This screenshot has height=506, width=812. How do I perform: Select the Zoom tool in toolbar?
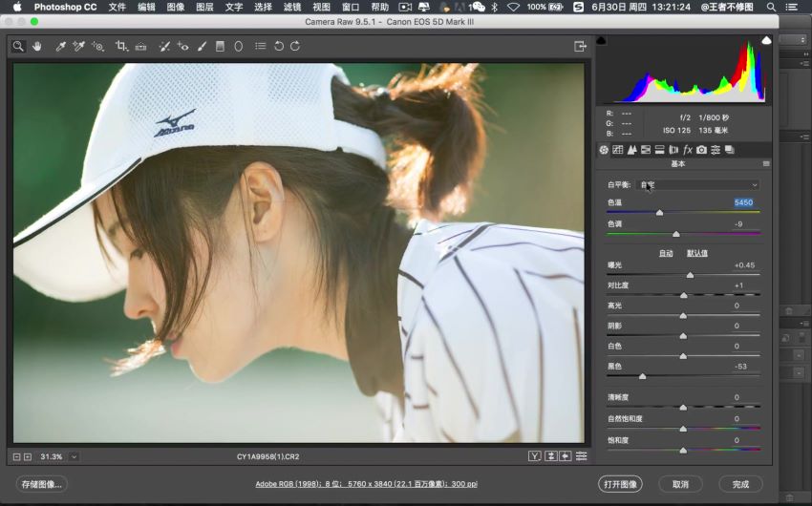click(18, 46)
